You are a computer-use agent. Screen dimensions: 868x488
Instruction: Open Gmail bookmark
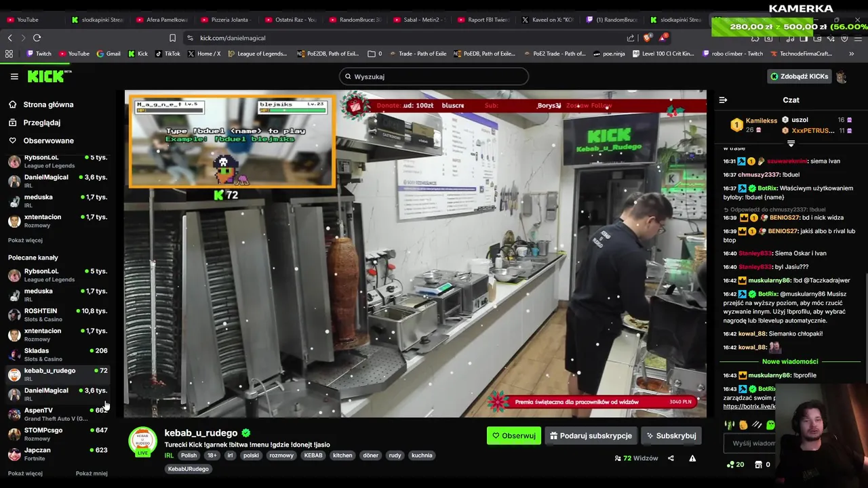click(x=108, y=54)
